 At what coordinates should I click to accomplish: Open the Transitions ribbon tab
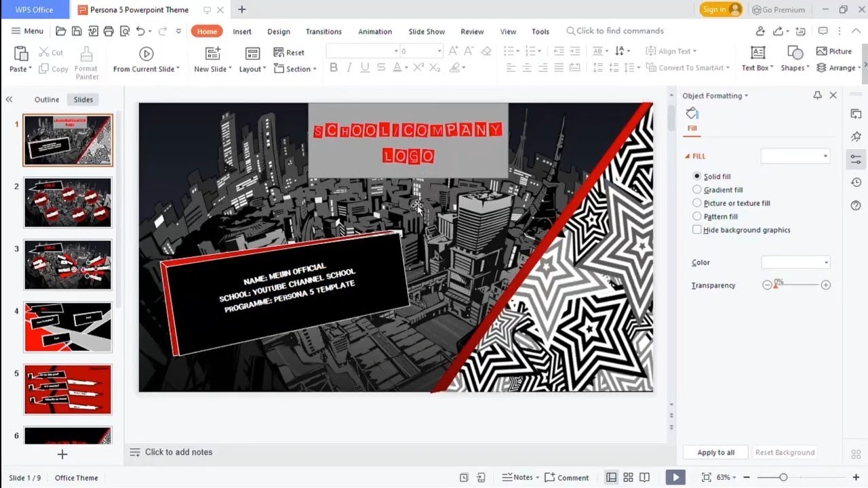pos(323,31)
